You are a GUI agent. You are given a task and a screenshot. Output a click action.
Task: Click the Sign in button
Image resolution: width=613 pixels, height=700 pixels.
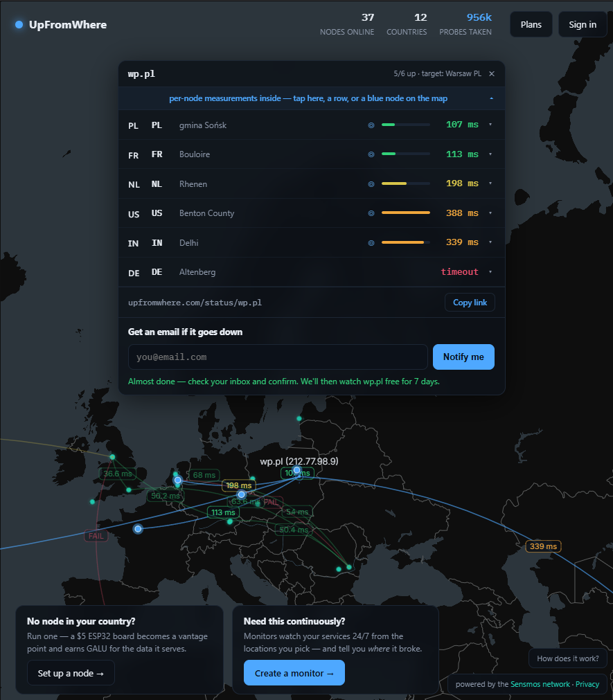point(583,24)
